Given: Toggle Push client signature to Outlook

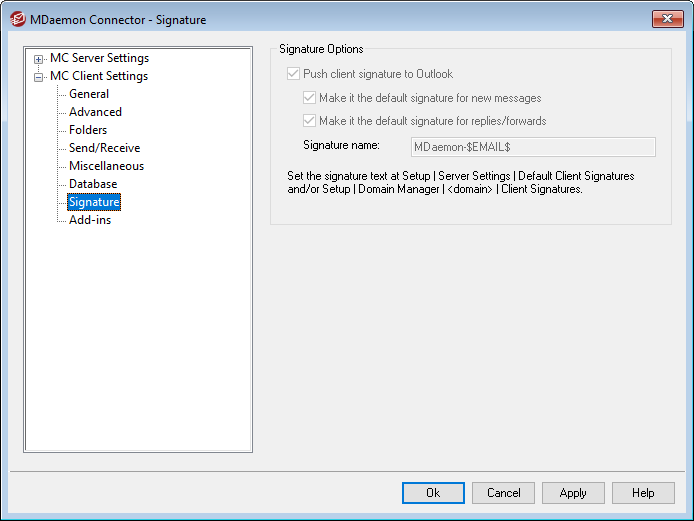Looking at the screenshot, I should point(293,74).
